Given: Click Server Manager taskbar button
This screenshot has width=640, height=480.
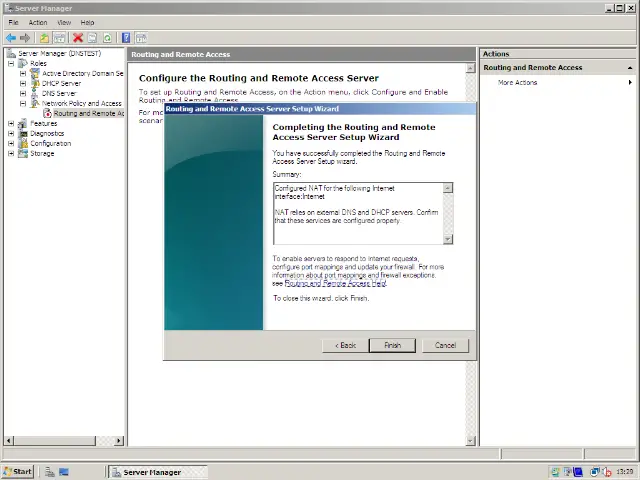Looking at the screenshot, I should point(158,472).
